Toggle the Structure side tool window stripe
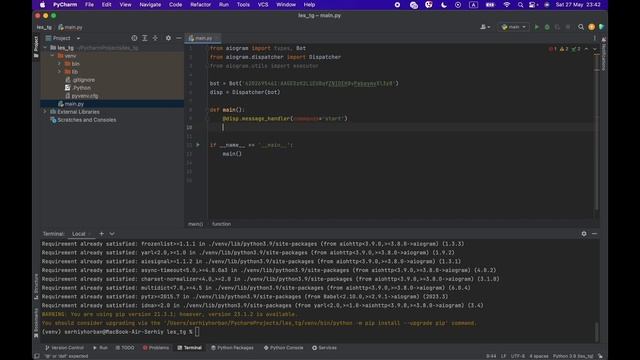 coord(36,287)
